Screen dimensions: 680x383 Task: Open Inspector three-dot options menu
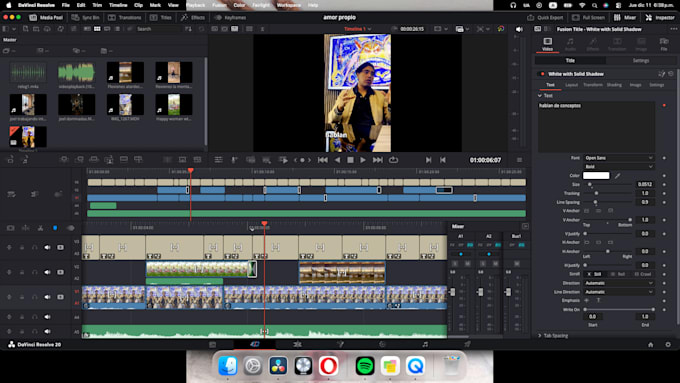tap(673, 29)
